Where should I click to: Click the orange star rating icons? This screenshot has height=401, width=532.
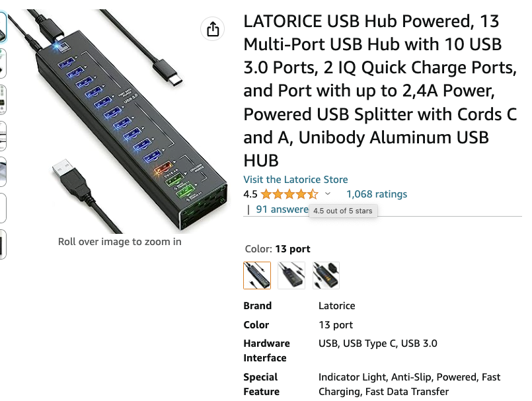pos(289,194)
